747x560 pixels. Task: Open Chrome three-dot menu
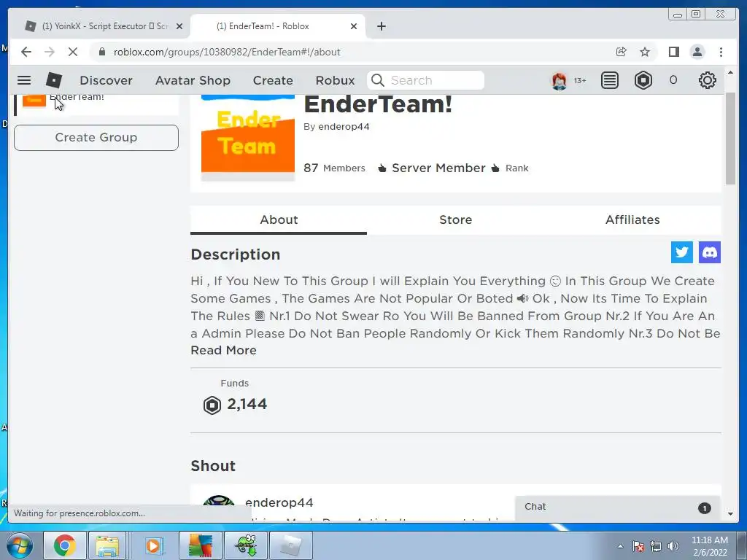click(721, 52)
